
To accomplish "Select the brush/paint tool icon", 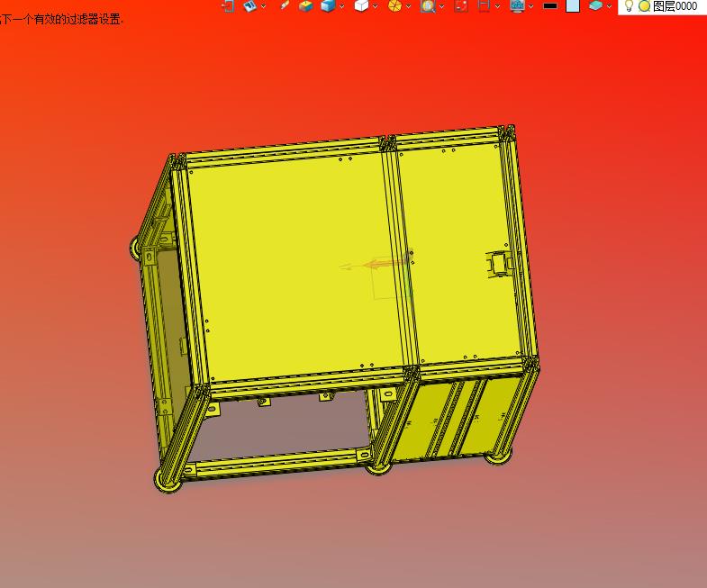I will coord(285,5).
